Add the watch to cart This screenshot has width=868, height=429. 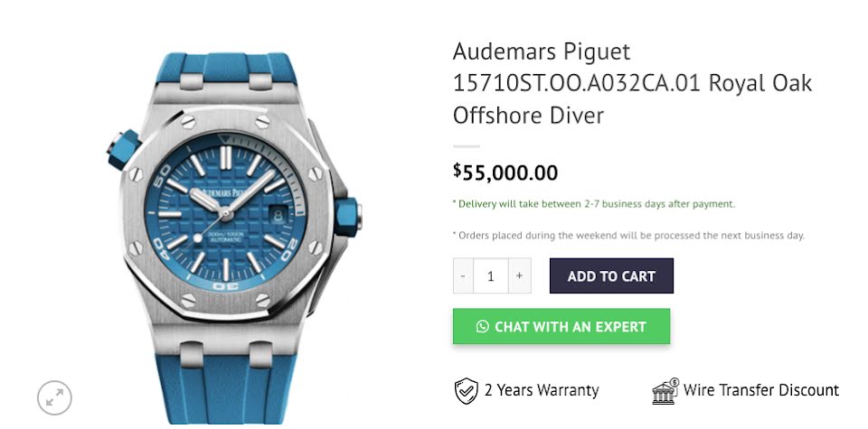[x=611, y=275]
